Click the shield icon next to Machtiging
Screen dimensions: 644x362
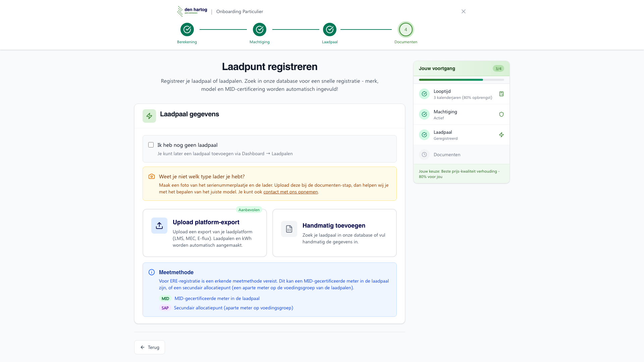[x=501, y=114]
